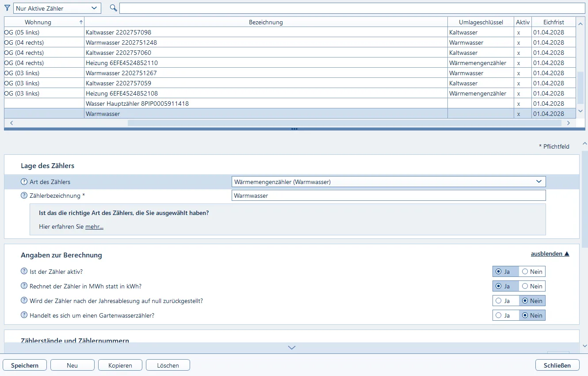The height and width of the screenshot is (376, 588).
Task: Click the Speichern button
Action: [25, 365]
